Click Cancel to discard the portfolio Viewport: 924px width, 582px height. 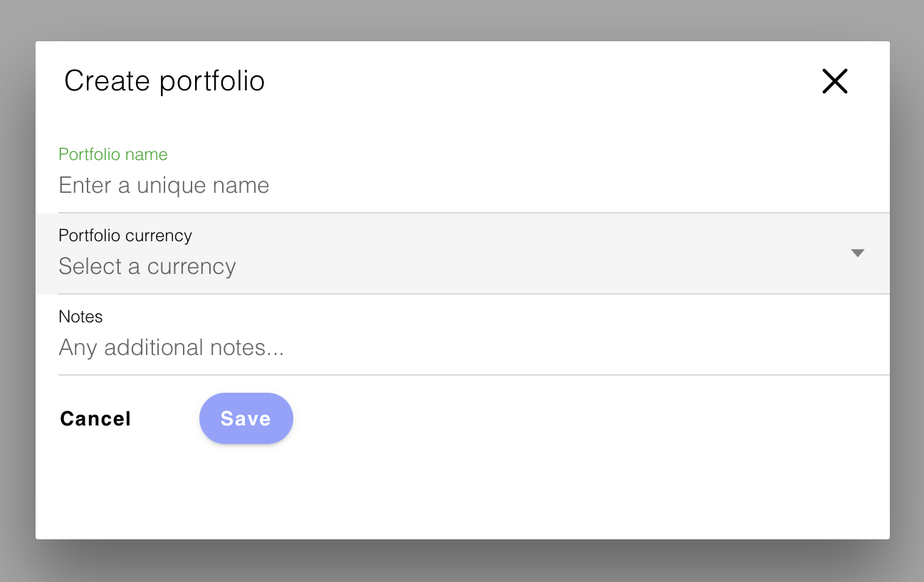[x=95, y=418]
